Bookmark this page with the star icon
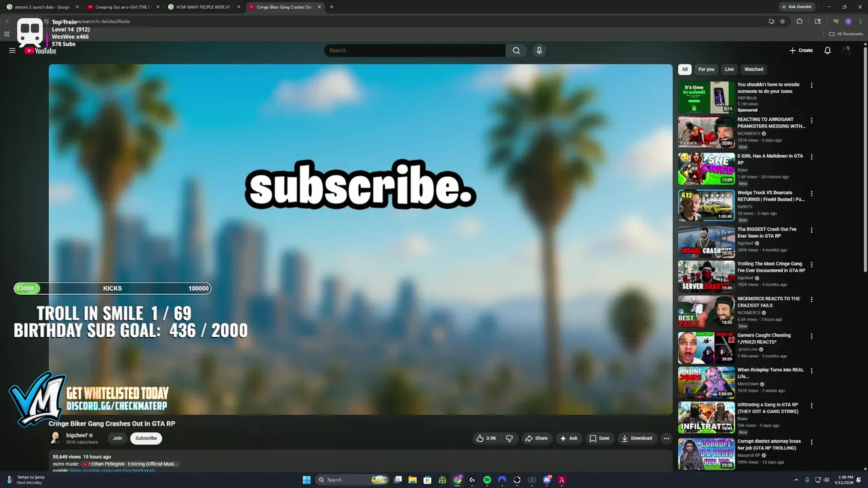The width and height of the screenshot is (868, 488). [783, 21]
